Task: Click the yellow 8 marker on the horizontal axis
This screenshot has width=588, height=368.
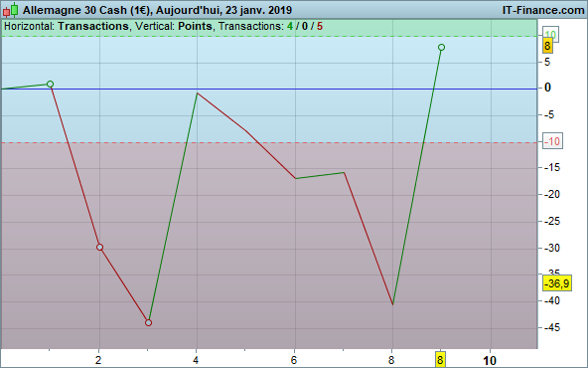Action: coord(440,360)
